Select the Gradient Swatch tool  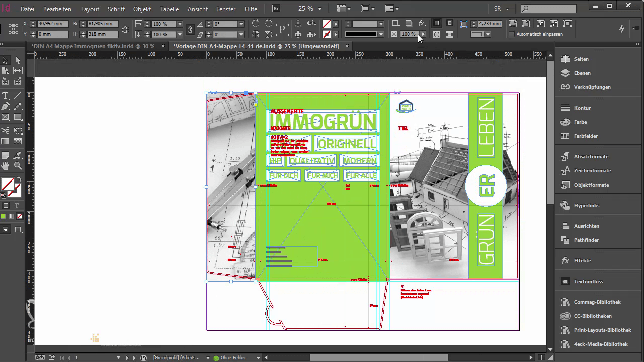pyautogui.click(x=6, y=142)
